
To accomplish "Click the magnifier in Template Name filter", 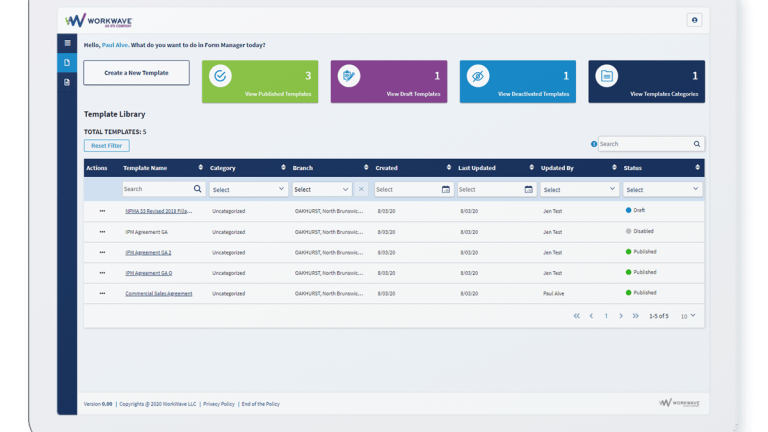I will pos(197,189).
